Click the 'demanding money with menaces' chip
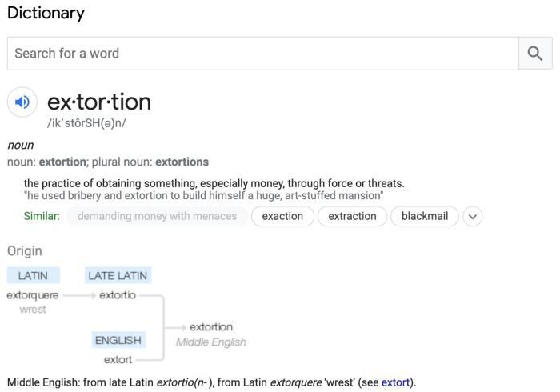The width and height of the screenshot is (560, 392). 157,216
